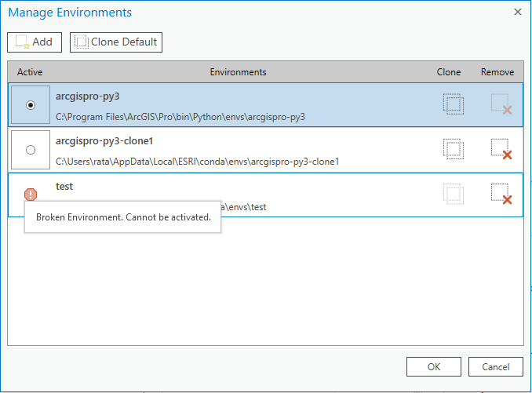Click the Environments column header
The image size is (532, 393).
pos(238,72)
